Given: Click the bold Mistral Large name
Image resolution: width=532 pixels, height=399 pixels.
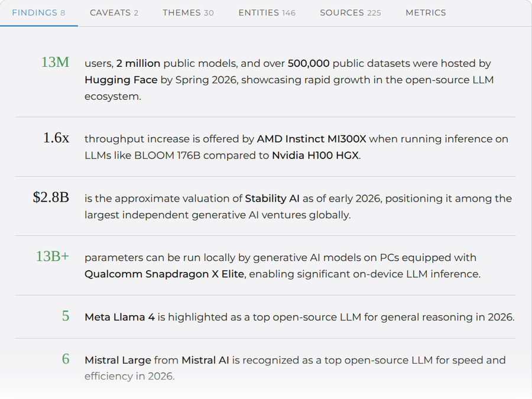Looking at the screenshot, I should pyautogui.click(x=118, y=360).
